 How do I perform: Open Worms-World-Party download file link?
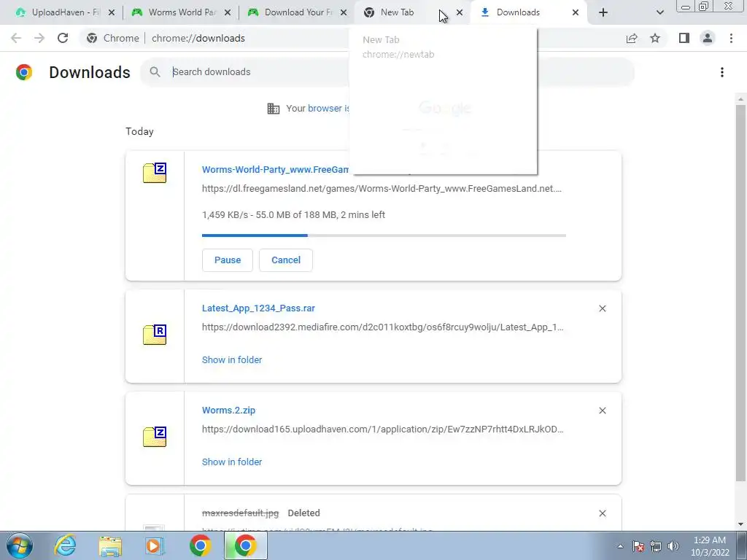coord(275,169)
